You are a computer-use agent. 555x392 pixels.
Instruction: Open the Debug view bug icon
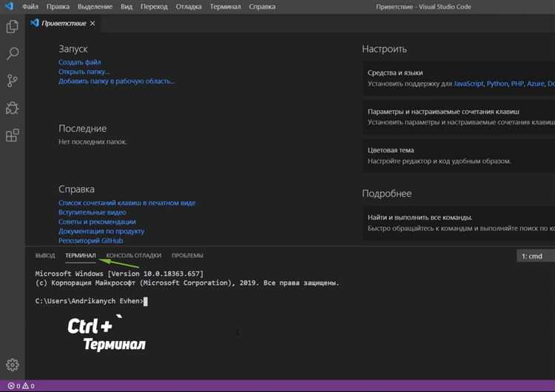tap(13, 108)
